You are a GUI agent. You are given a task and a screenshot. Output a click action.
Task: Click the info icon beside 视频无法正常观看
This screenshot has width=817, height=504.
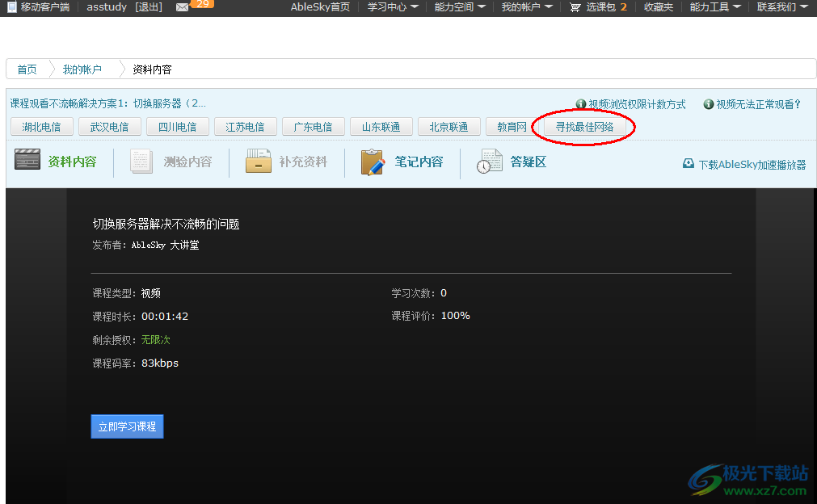pos(708,104)
